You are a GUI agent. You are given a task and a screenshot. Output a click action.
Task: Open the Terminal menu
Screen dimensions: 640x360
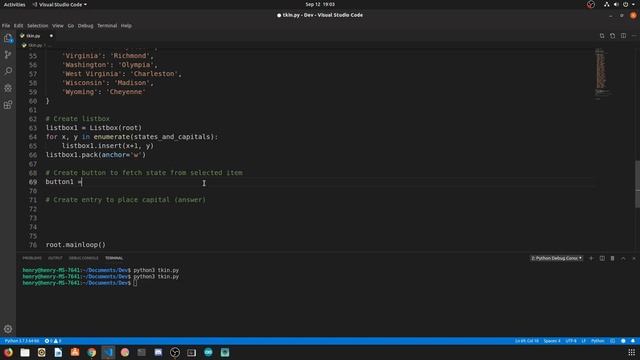pos(107,26)
